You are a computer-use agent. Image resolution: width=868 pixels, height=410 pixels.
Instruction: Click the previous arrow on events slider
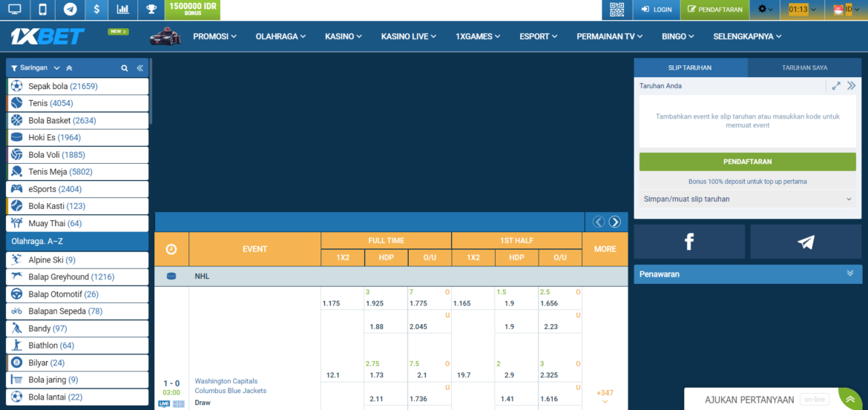tap(599, 222)
